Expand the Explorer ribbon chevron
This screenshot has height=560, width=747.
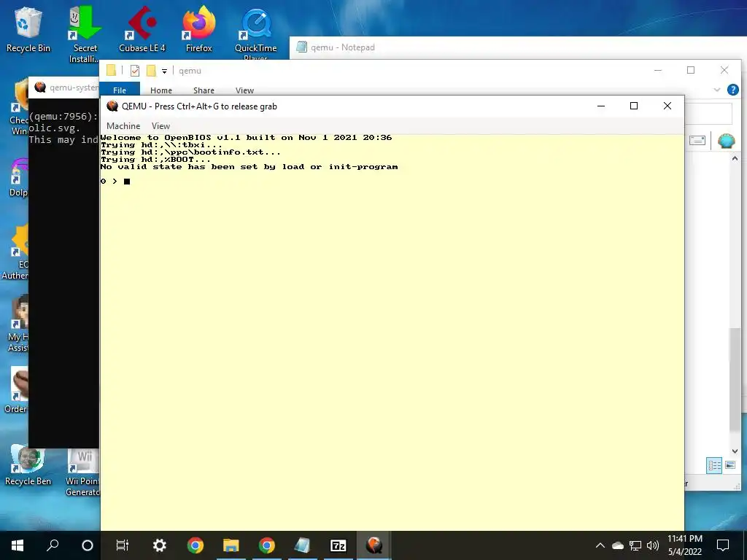point(716,90)
